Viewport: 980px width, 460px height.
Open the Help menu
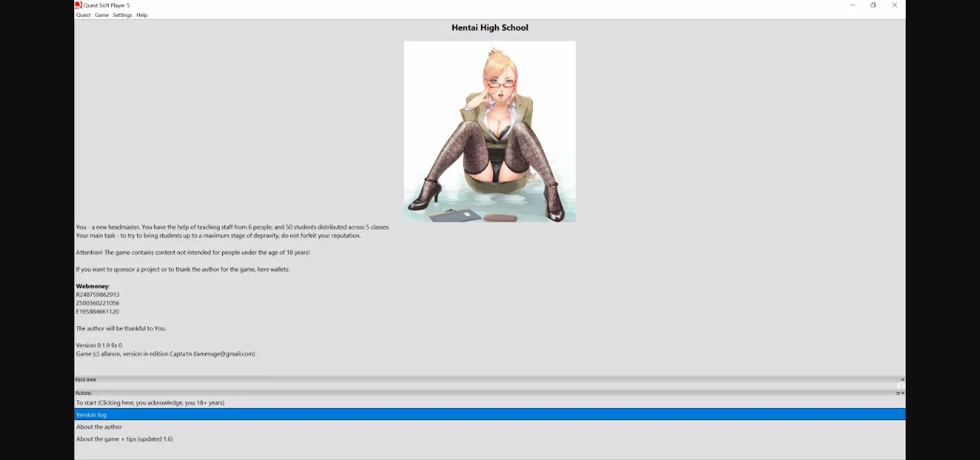pos(141,15)
